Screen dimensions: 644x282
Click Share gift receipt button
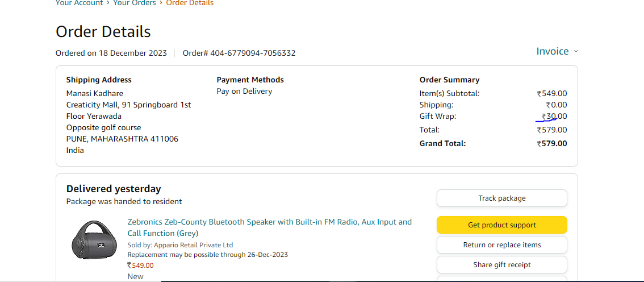pos(502,265)
